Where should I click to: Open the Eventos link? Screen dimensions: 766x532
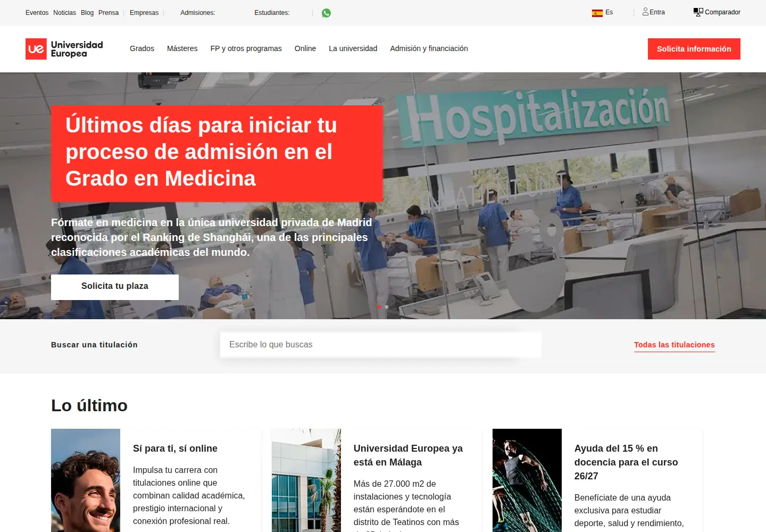(x=37, y=13)
